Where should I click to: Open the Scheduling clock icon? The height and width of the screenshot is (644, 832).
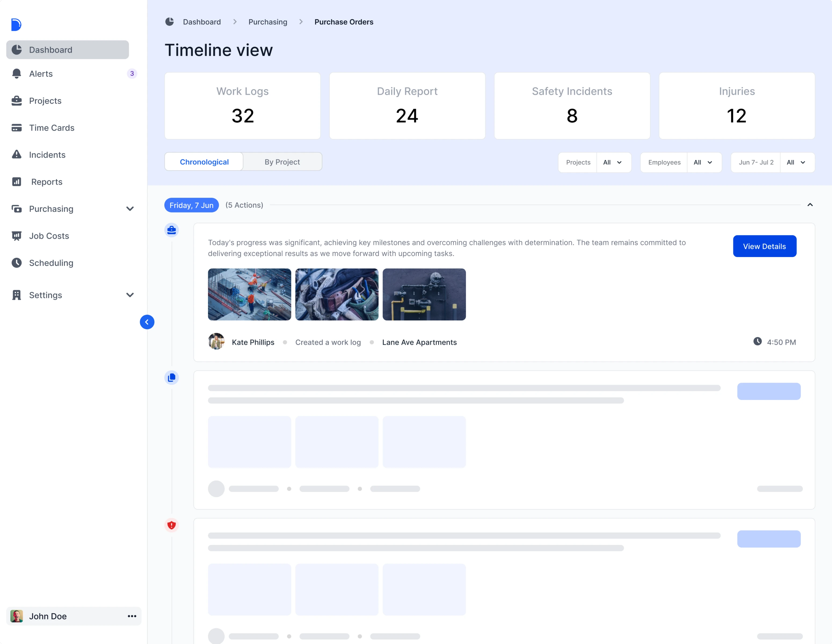click(17, 263)
